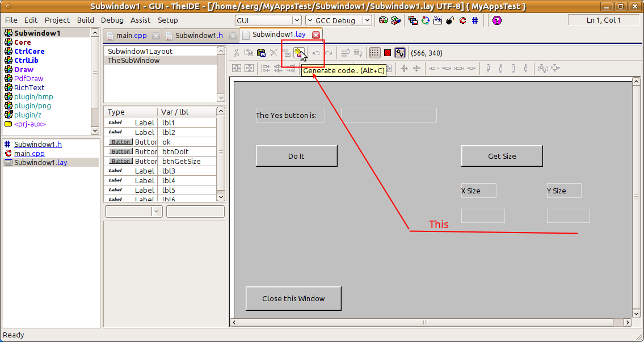Click the red square icon in layout toolbar
Viewport: 644px width, 342px height.
(x=388, y=53)
